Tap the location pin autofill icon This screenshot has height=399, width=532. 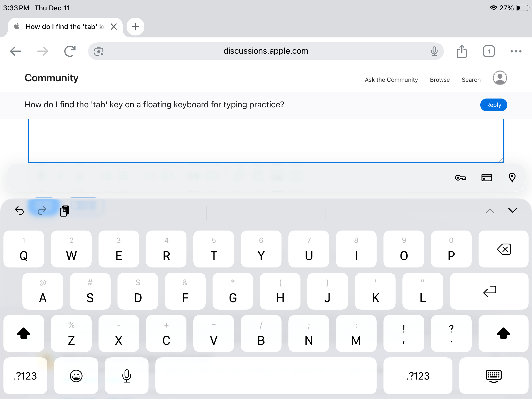point(512,178)
